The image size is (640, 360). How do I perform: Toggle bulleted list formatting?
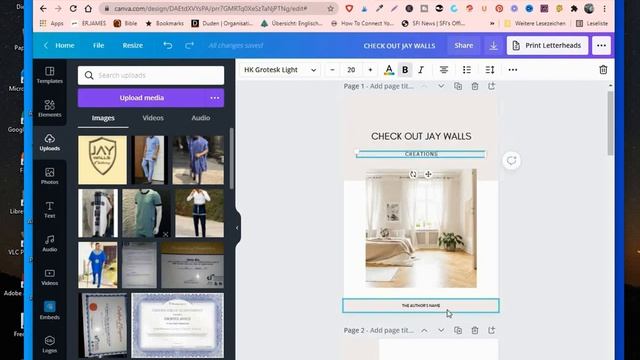pyautogui.click(x=467, y=70)
